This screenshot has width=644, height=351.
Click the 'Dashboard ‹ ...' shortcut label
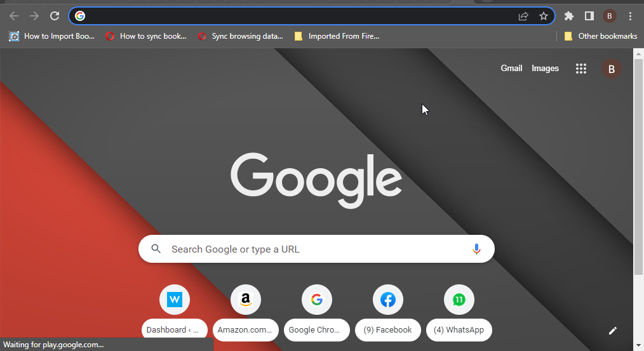coord(175,329)
